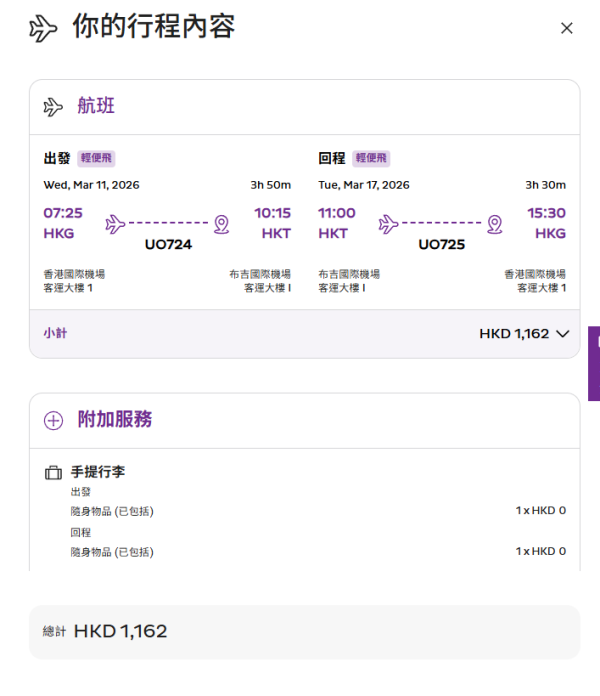Screen dimensions: 600x696
Task: Click the 07:25 departure time
Action: point(63,213)
